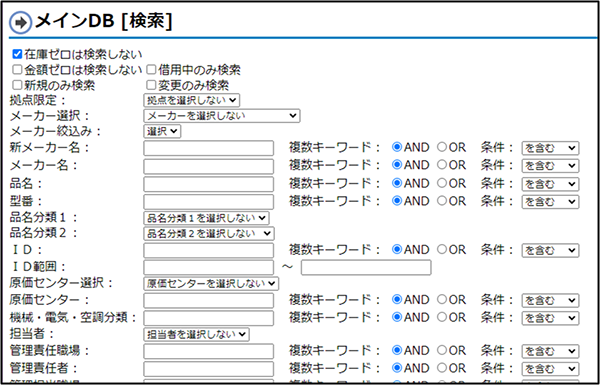Screen dimensions: 600x385
Task: Open 条件 dropdown for 原価センター row
Action: [x=550, y=300]
